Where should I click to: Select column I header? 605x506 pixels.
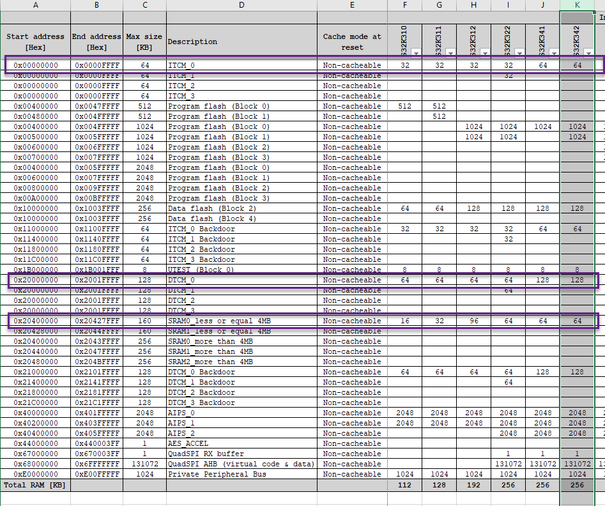(508, 5)
